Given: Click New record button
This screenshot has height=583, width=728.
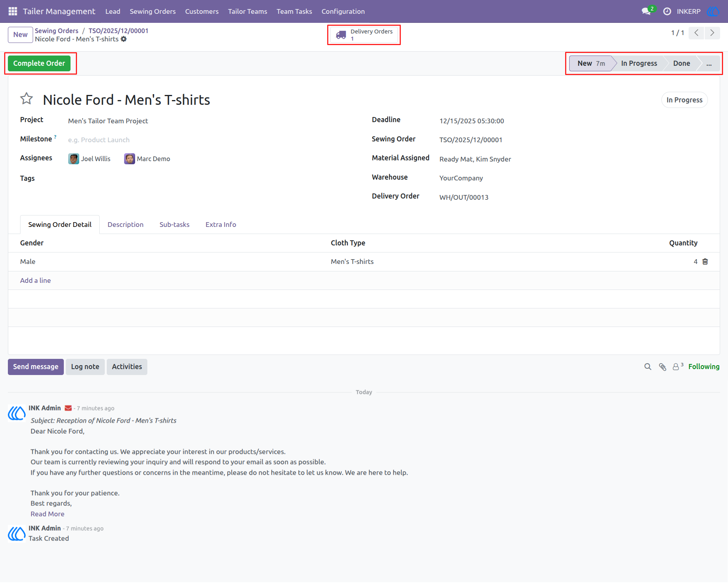Looking at the screenshot, I should [x=20, y=35].
